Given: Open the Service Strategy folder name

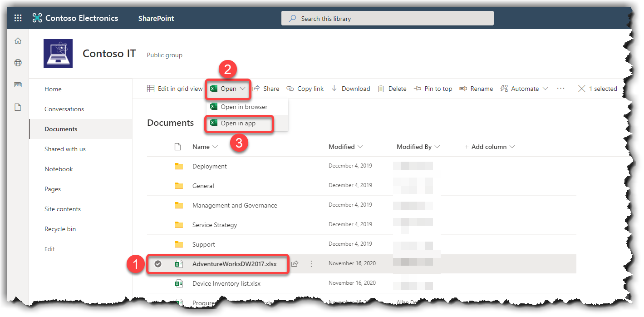Looking at the screenshot, I should point(215,225).
